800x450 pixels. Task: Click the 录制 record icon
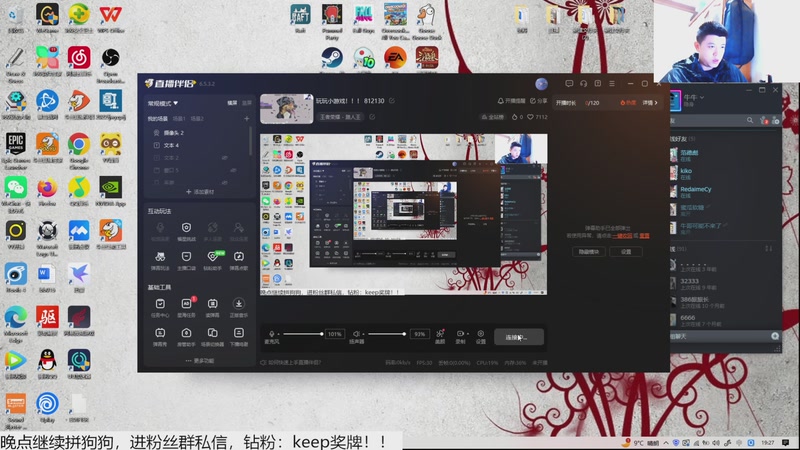[460, 336]
